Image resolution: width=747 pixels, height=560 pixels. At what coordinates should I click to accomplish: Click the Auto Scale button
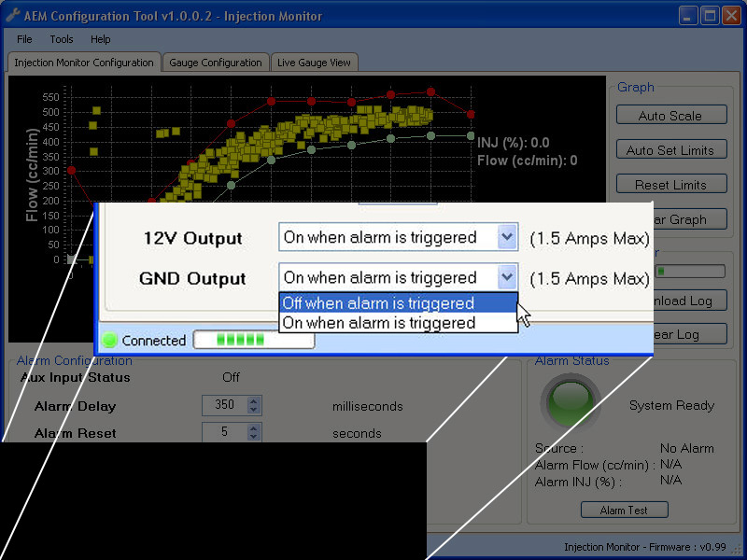point(671,115)
